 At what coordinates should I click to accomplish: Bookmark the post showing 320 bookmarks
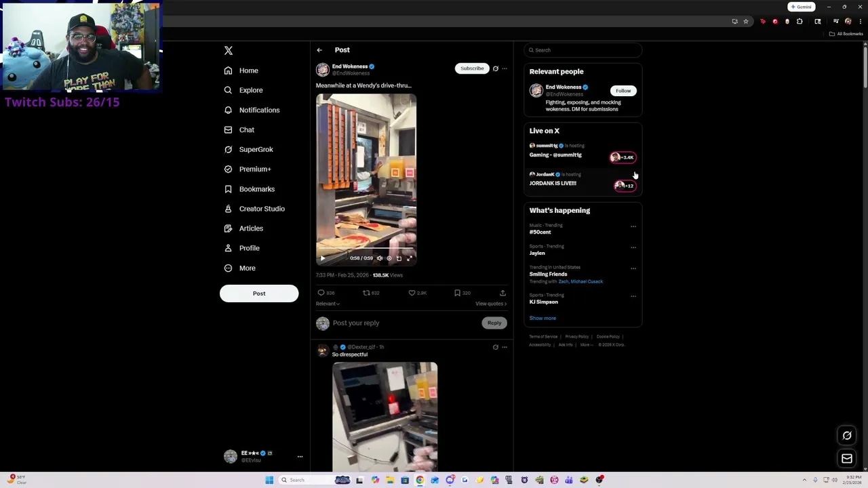pyautogui.click(x=462, y=293)
